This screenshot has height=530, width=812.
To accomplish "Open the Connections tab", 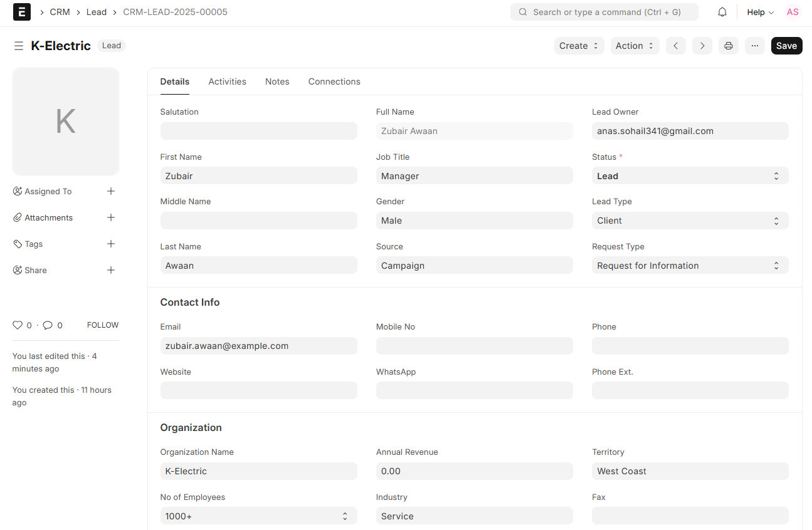I will 334,81.
